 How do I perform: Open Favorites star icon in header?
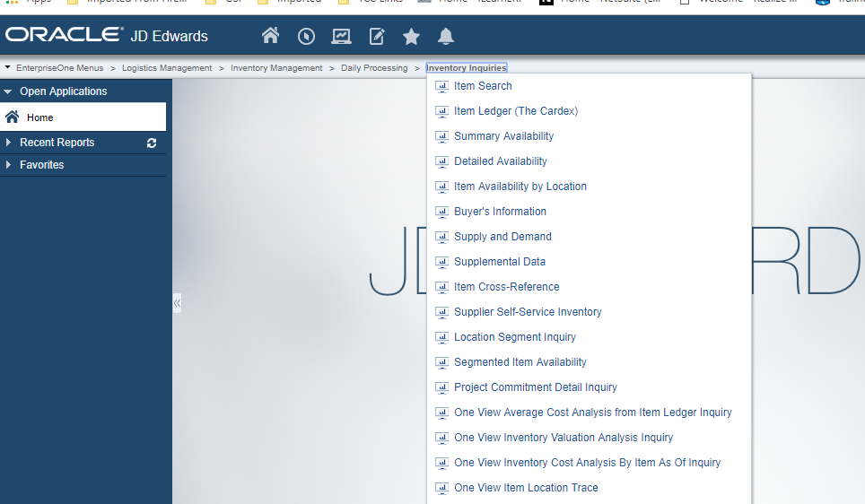pyautogui.click(x=411, y=36)
